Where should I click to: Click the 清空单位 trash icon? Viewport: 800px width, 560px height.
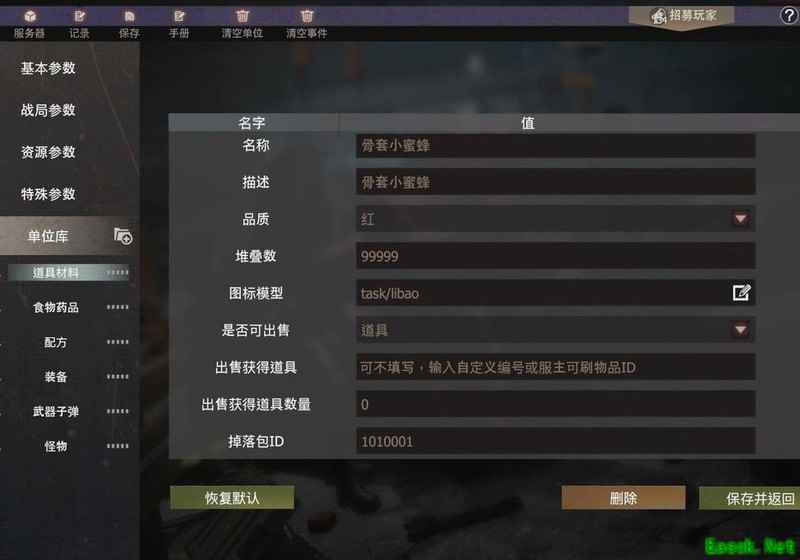click(242, 16)
